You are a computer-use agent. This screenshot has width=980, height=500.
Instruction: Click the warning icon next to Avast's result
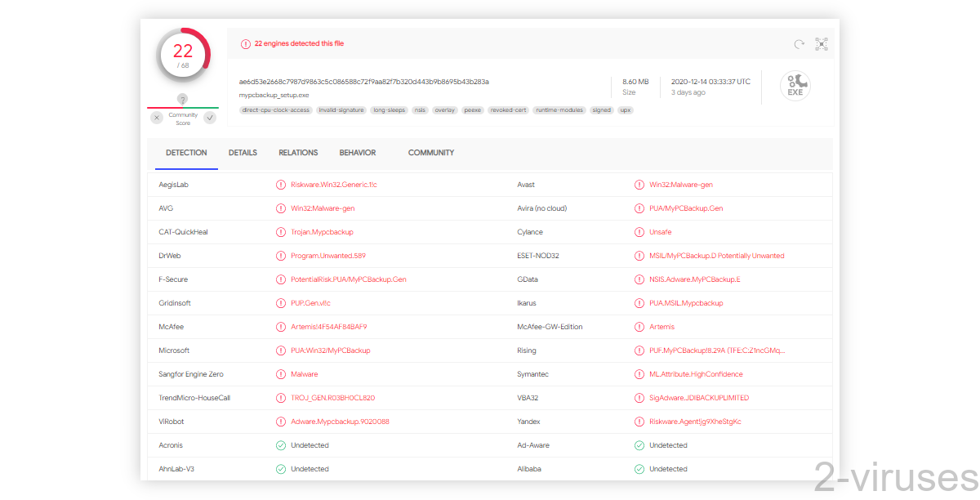click(x=639, y=185)
